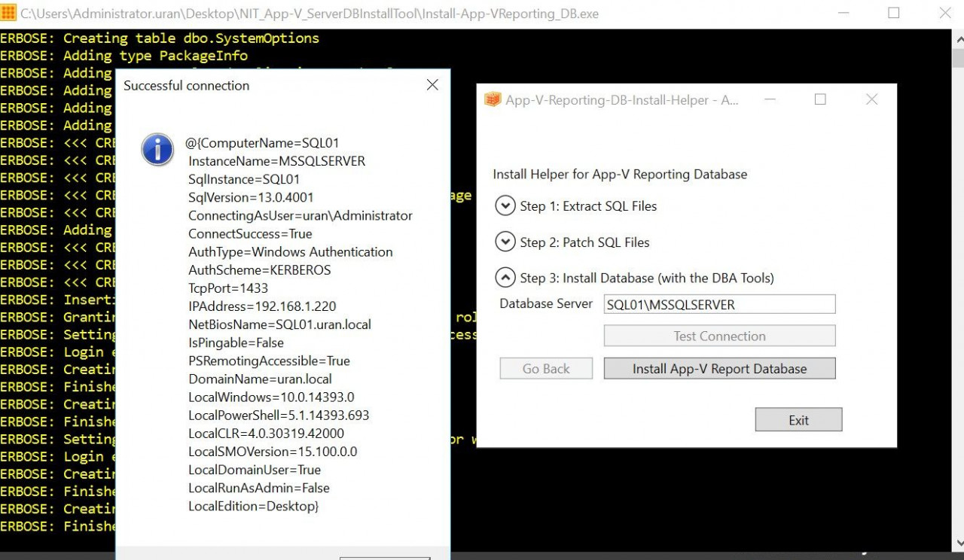Screen dimensions: 964x560
Task: Maximize the Install-App-VReporting_DB.exe console window
Action: pos(894,13)
